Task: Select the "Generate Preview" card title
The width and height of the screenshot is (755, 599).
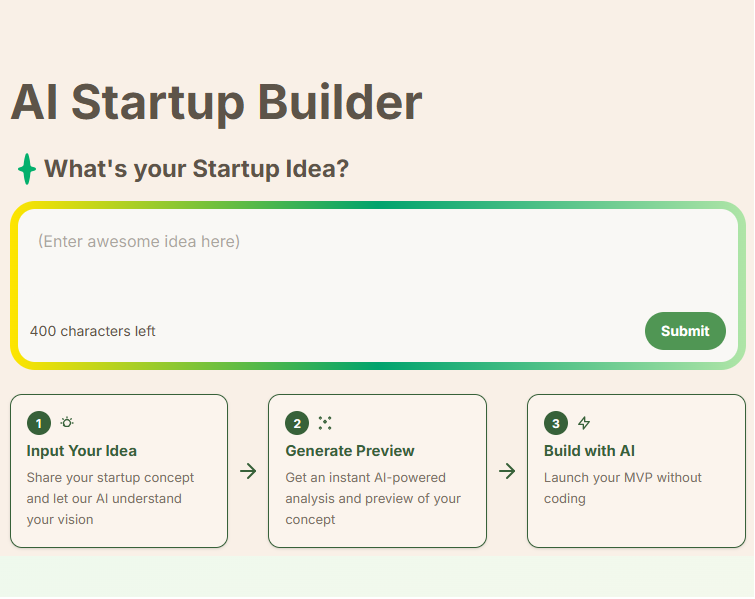Action: (x=350, y=451)
